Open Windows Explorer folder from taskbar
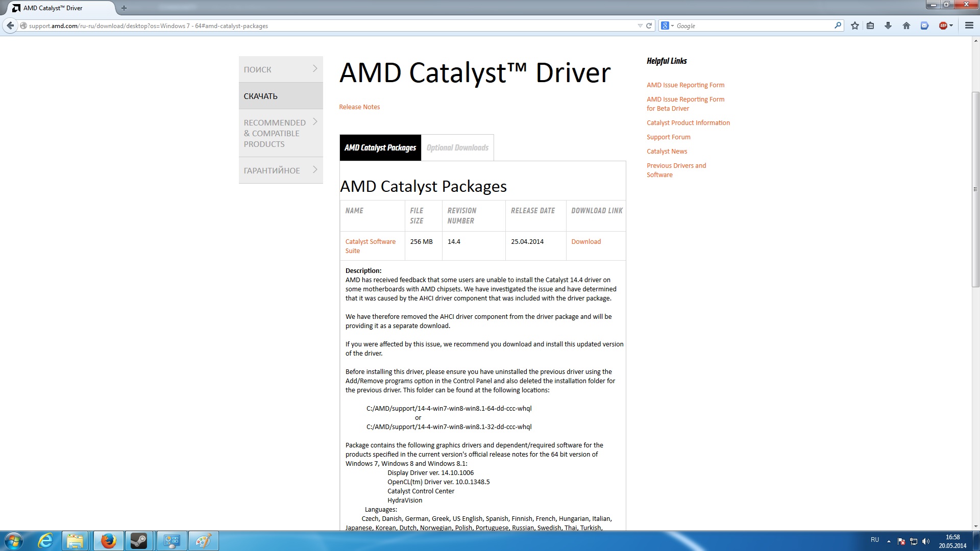The width and height of the screenshot is (980, 551). [76, 541]
